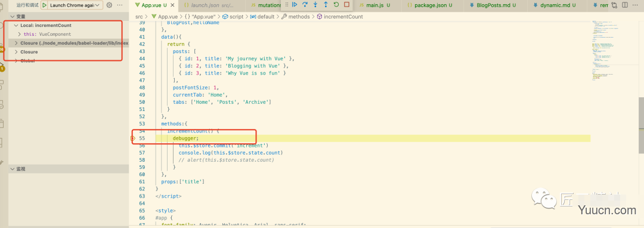Click the debugger paused arrow on line 55
Viewport: 644px width, 228px height.
(132, 138)
